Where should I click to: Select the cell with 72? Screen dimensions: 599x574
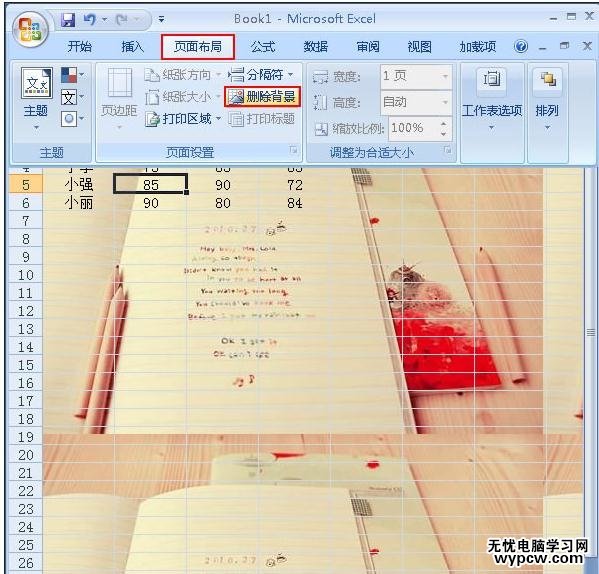point(295,185)
